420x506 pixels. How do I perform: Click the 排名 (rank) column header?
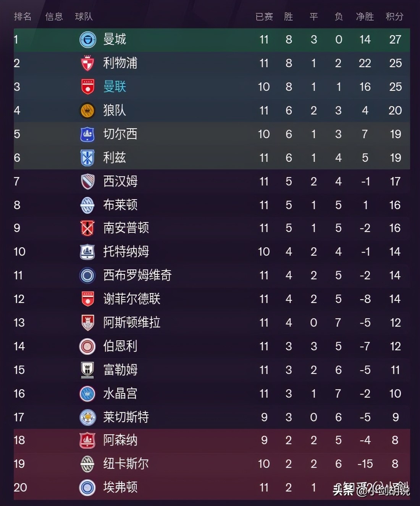pos(22,16)
